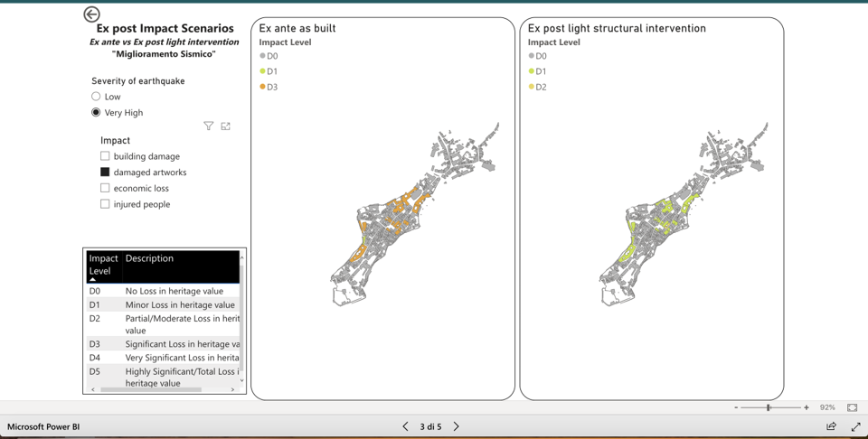This screenshot has height=439, width=868.
Task: Check the building damage checkbox
Action: point(105,156)
